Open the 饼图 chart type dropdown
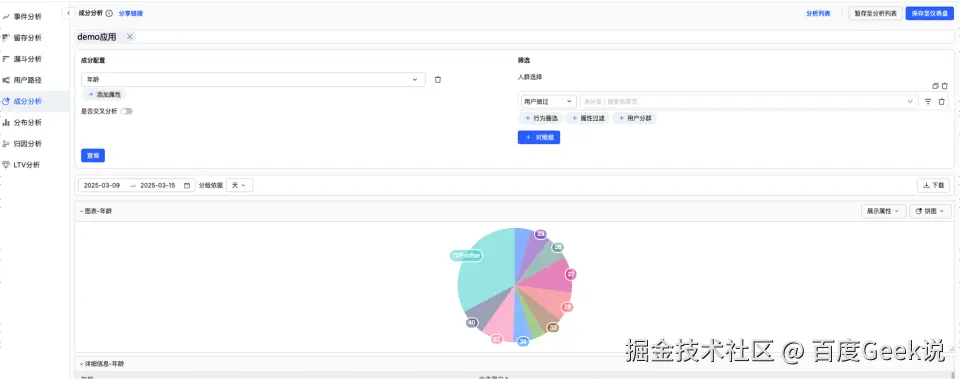 tap(930, 211)
